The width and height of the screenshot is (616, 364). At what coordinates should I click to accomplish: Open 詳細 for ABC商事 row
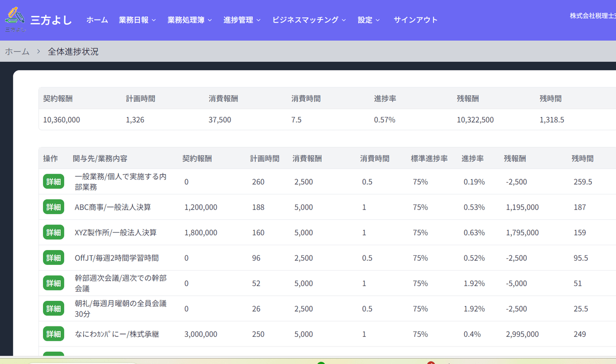tap(53, 207)
